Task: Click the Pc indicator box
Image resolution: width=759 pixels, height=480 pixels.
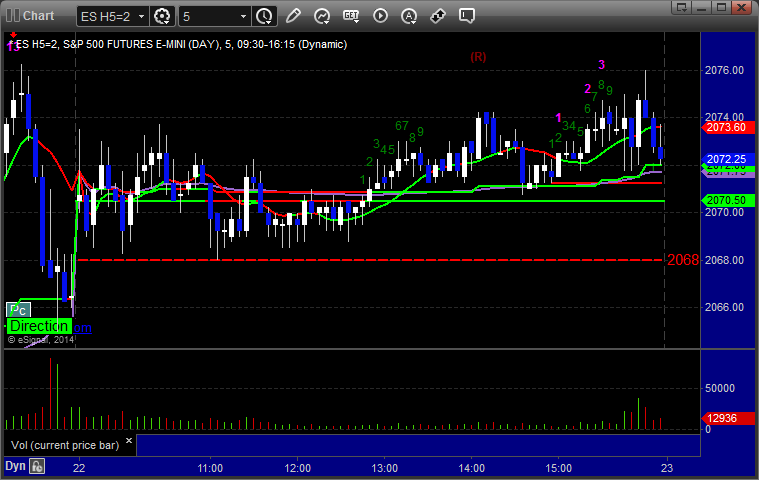Action: coord(18,310)
